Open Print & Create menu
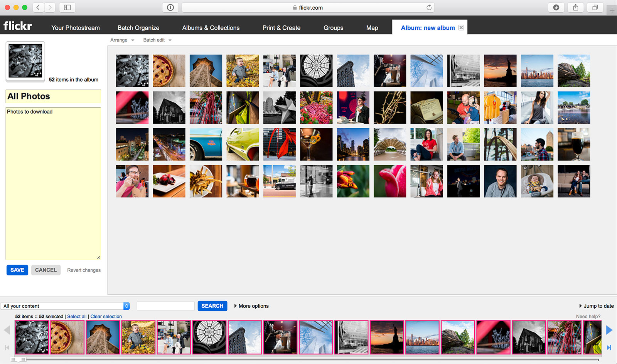The height and width of the screenshot is (364, 617). click(x=282, y=28)
